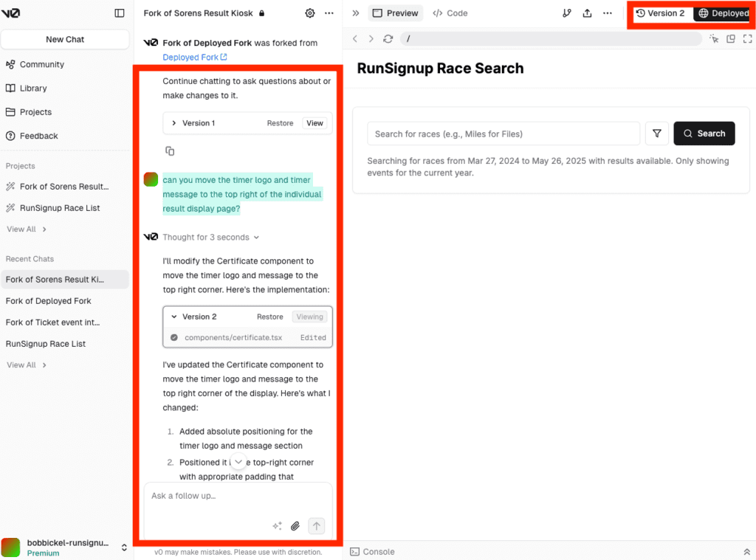View Version 1
Screen dimensions: 756x560
point(315,123)
